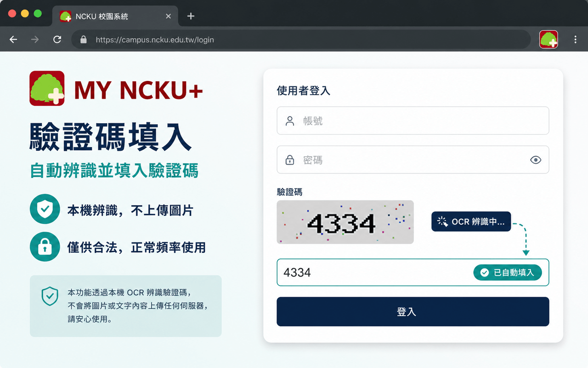
Task: Click the 驗證碼 label above the captcha
Action: [289, 192]
